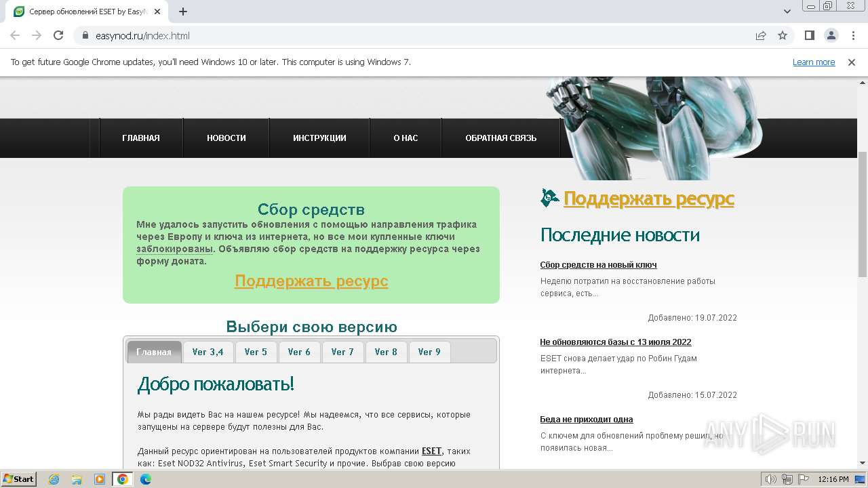
Task: Open a new browser tab
Action: click(x=183, y=12)
